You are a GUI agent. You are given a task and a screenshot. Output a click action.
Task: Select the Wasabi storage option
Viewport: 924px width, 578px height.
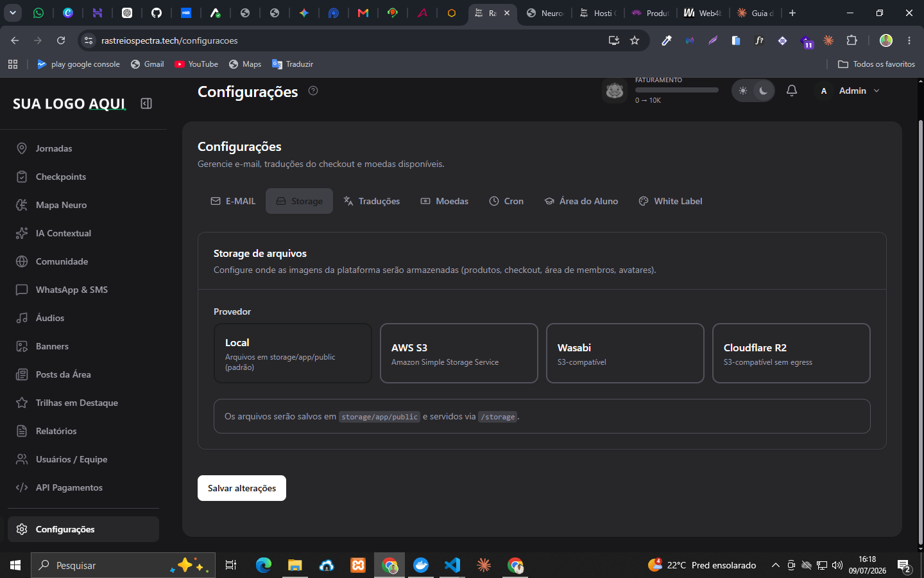tap(625, 353)
